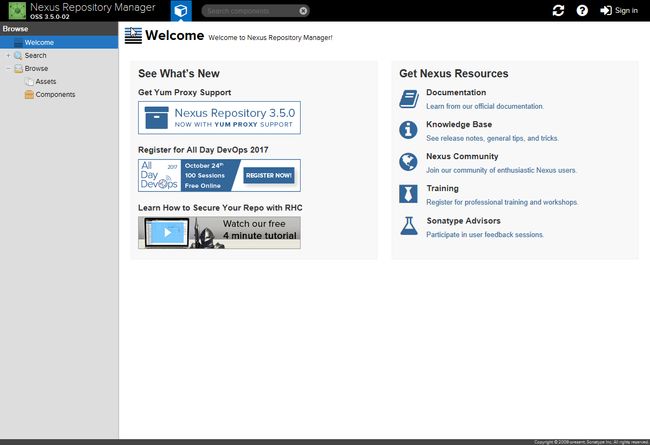
Task: Click the refresh icon in header
Action: pos(558,10)
